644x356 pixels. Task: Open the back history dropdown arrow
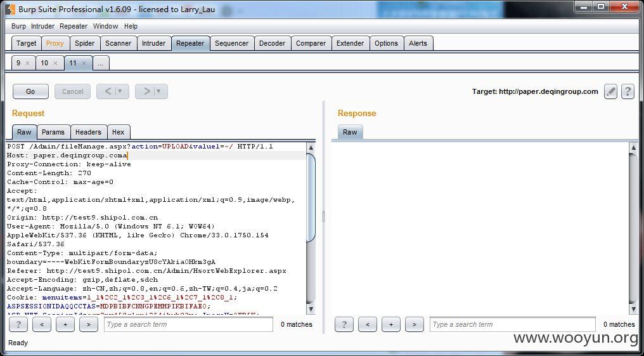point(120,91)
